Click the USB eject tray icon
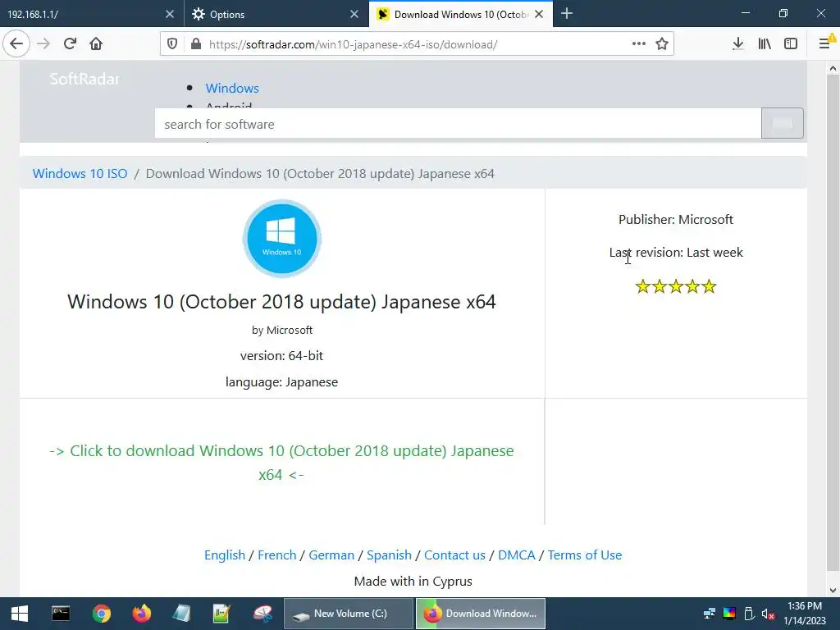 point(749,614)
